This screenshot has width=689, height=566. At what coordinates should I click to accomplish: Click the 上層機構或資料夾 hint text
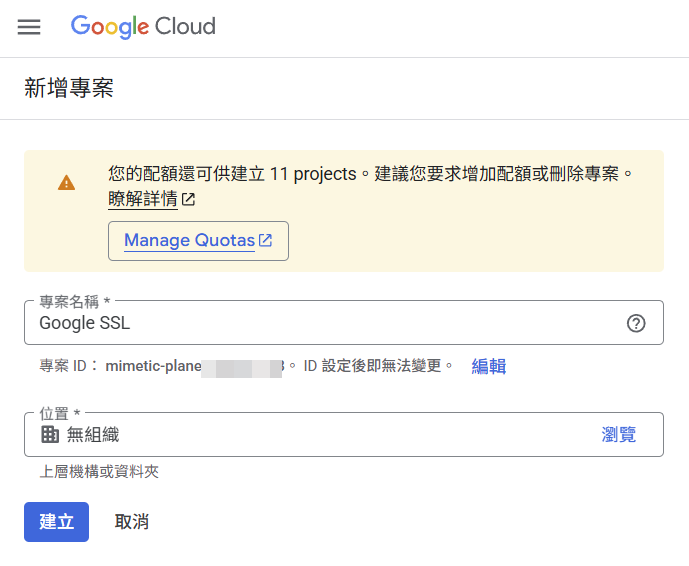click(99, 472)
